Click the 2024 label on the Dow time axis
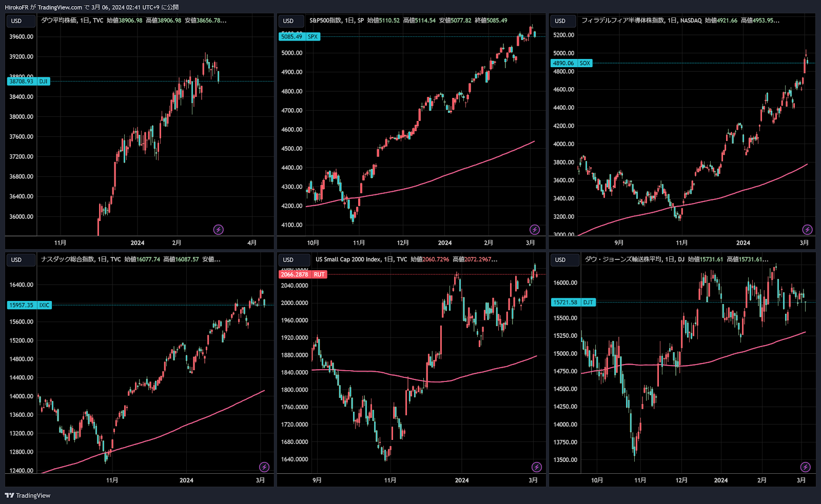 (137, 243)
